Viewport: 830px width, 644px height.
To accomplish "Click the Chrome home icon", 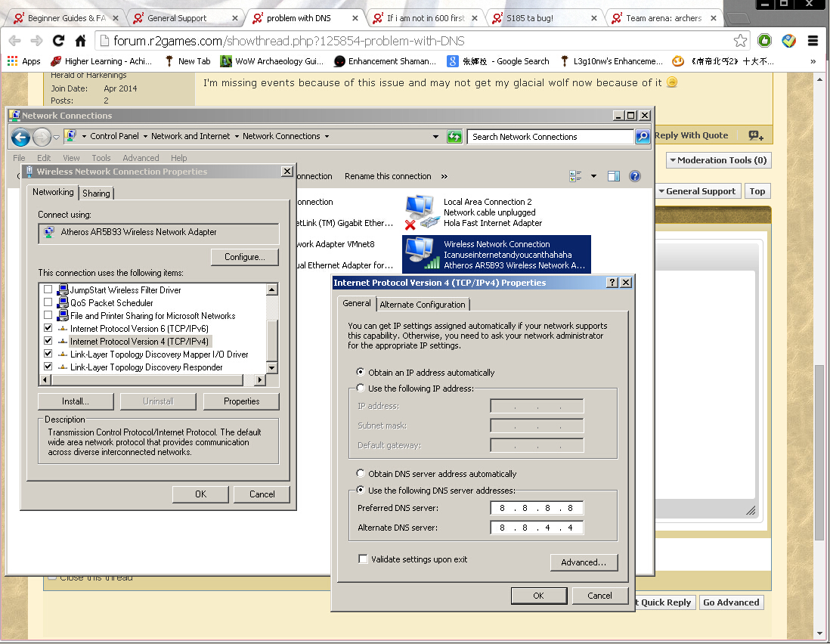I will click(x=80, y=41).
